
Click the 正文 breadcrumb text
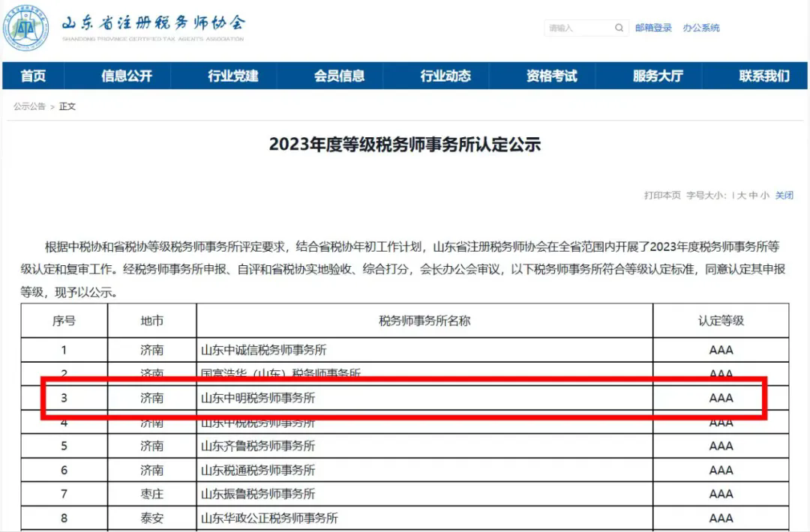(67, 106)
